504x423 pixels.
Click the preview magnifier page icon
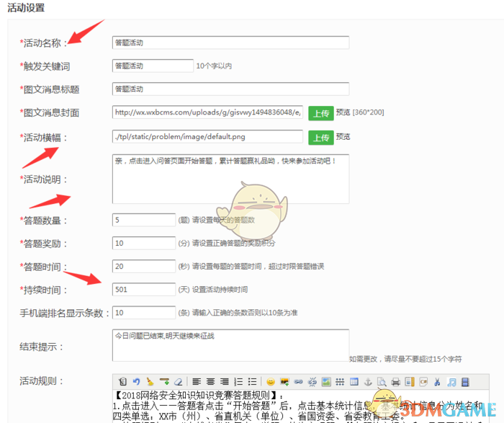(x=382, y=382)
